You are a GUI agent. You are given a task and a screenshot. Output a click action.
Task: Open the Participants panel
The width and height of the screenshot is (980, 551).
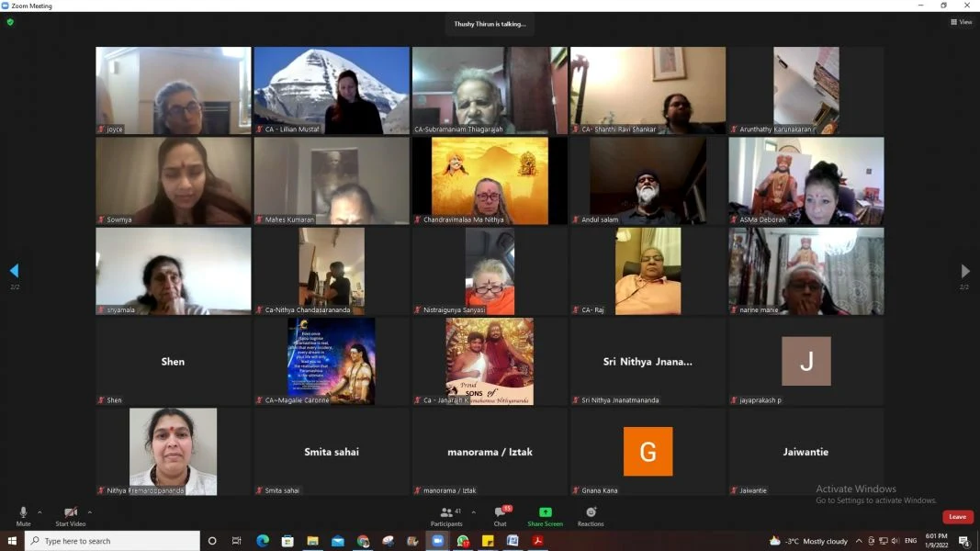tap(447, 516)
